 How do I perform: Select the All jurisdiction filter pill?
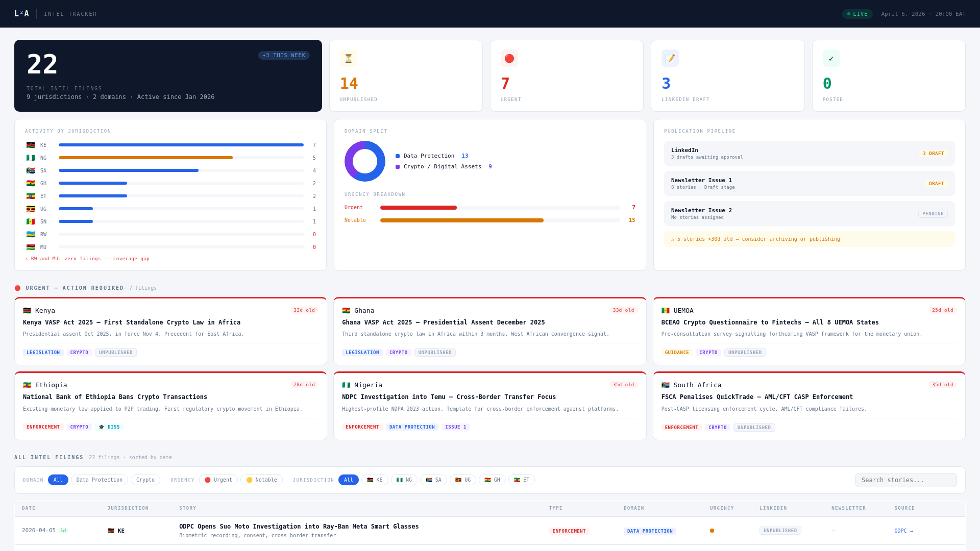[x=349, y=480]
